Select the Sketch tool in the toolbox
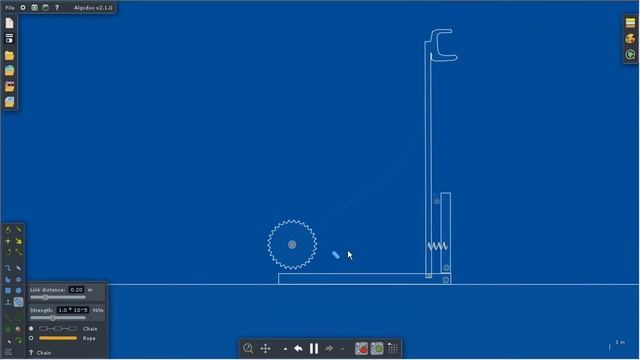This screenshot has height=360, width=640. (x=8, y=230)
